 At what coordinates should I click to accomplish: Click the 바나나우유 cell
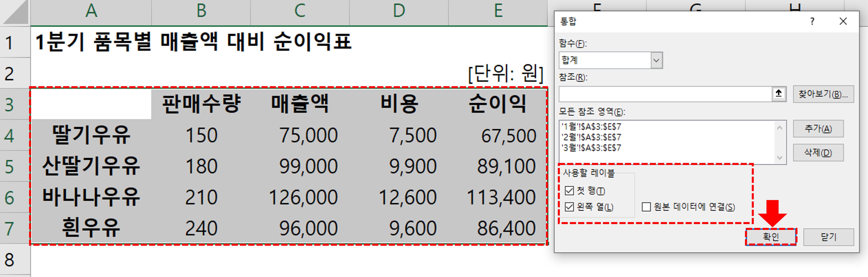91,197
